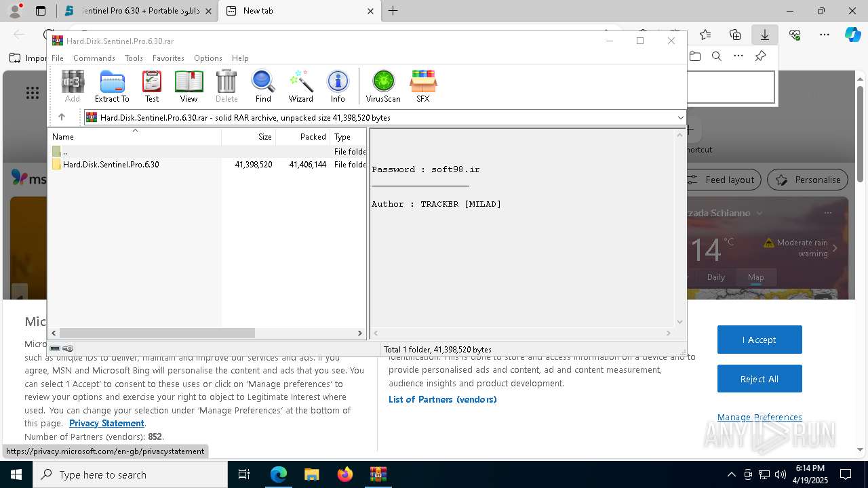This screenshot has height=488, width=868.
Task: Open File Explorer from the taskbar
Action: pyautogui.click(x=311, y=474)
